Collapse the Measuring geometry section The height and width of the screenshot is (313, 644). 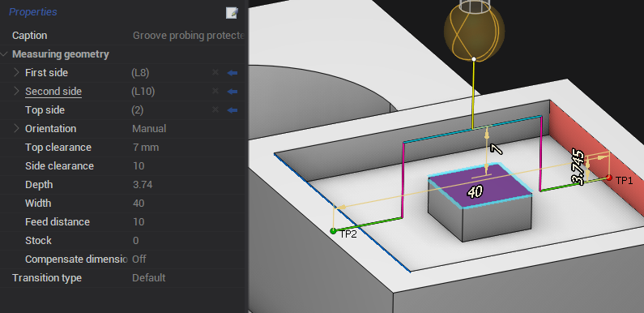(4, 54)
